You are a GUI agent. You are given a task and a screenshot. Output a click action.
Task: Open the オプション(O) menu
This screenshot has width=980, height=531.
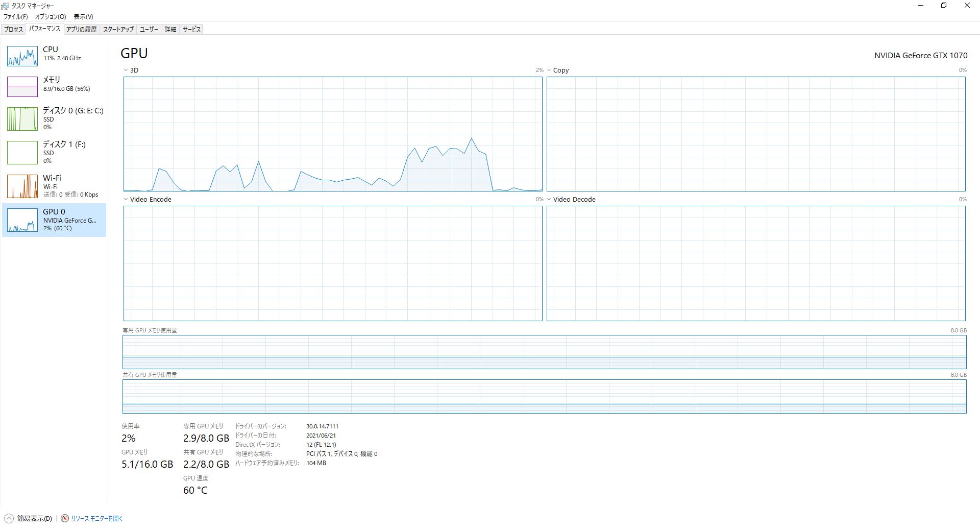pos(51,17)
